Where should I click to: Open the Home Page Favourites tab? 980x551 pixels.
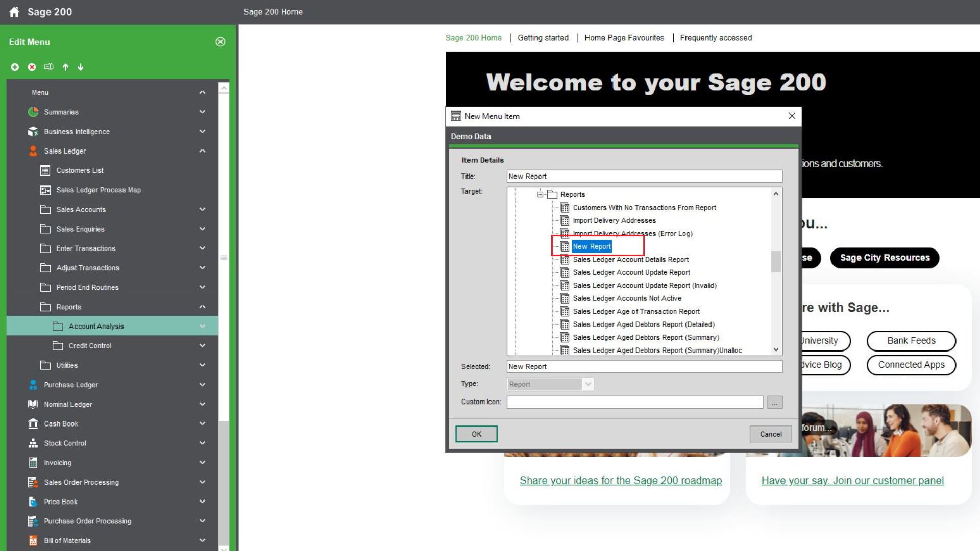[624, 37]
